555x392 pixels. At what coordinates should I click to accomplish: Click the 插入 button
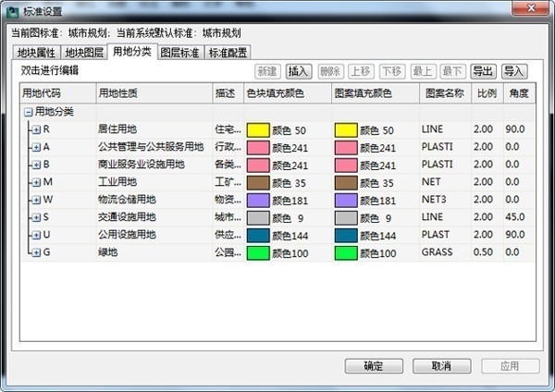click(299, 71)
